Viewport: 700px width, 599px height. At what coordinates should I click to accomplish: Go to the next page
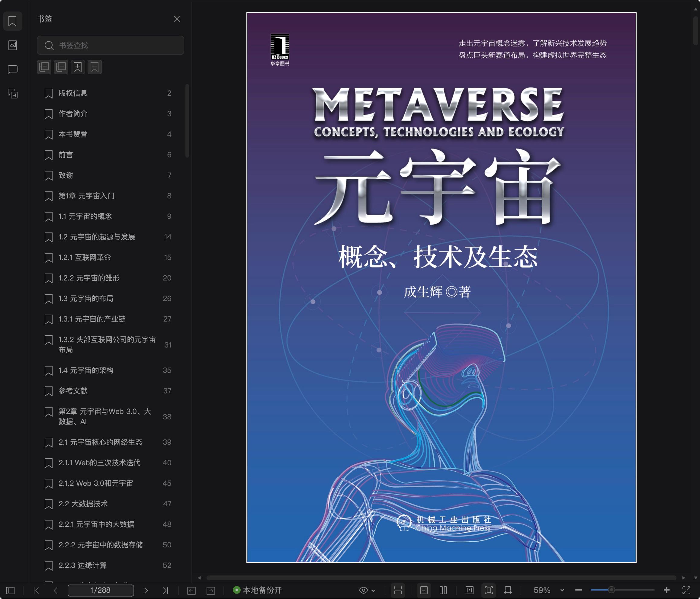coord(146,590)
